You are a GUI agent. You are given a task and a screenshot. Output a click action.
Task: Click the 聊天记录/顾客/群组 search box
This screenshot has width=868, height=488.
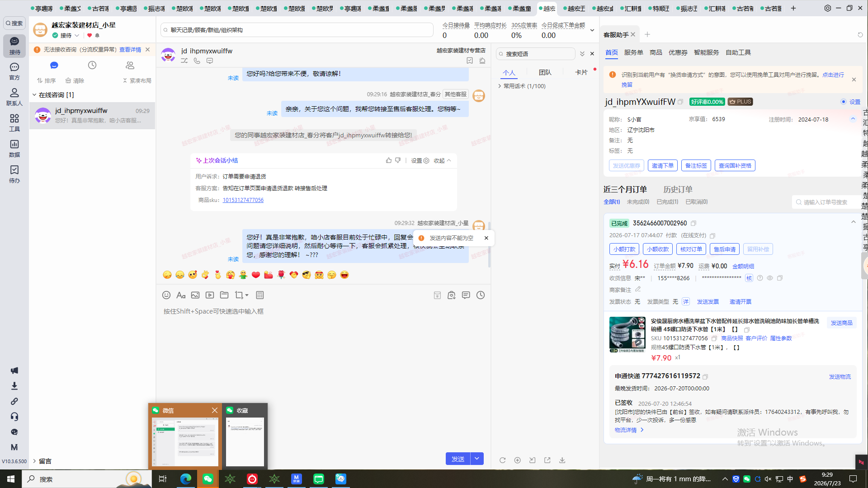297,30
